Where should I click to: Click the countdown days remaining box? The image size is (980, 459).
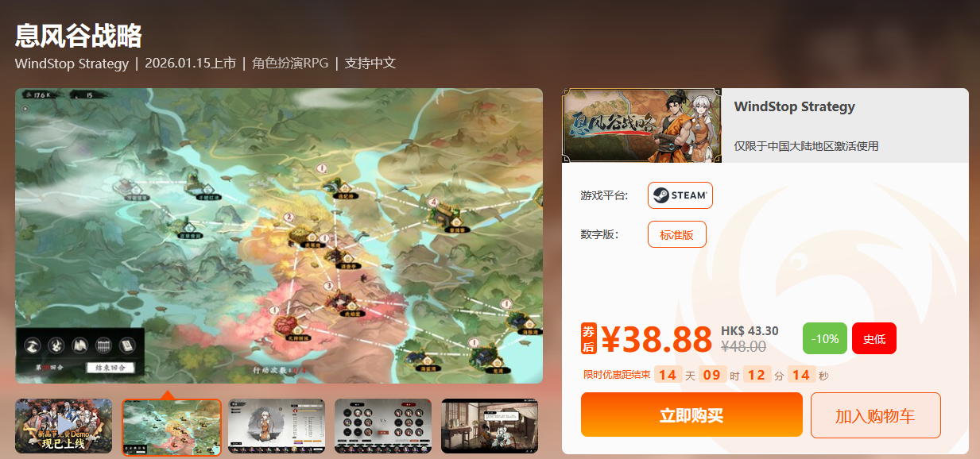tap(668, 375)
